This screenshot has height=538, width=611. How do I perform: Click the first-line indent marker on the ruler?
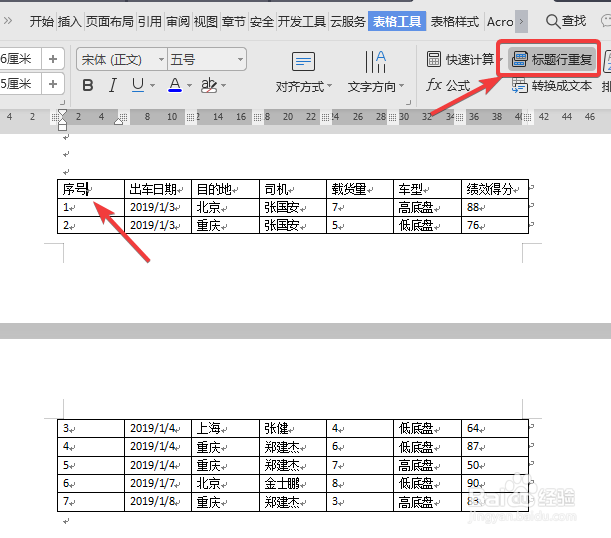tap(62, 114)
